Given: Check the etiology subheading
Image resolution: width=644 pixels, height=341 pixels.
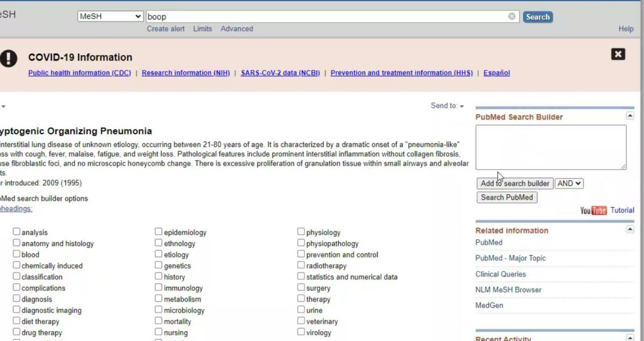Looking at the screenshot, I should 159,254.
